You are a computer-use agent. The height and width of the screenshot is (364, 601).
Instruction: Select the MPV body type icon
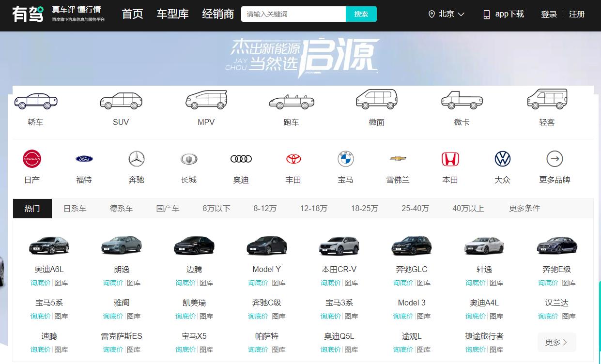(206, 99)
